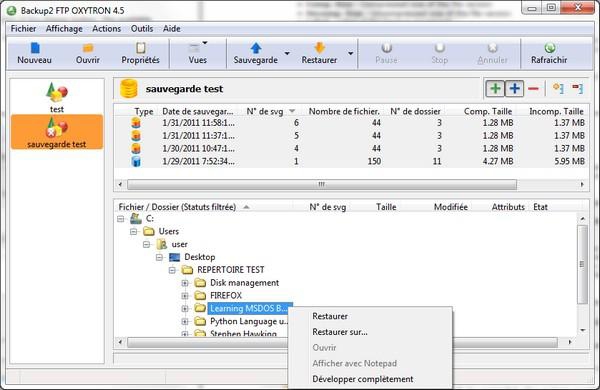Click the yellow bracket expand icon

point(558,89)
